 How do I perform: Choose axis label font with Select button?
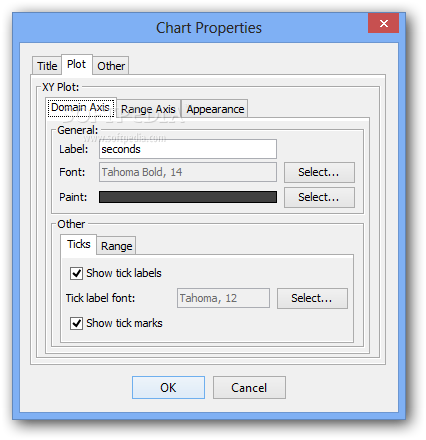pos(319,172)
